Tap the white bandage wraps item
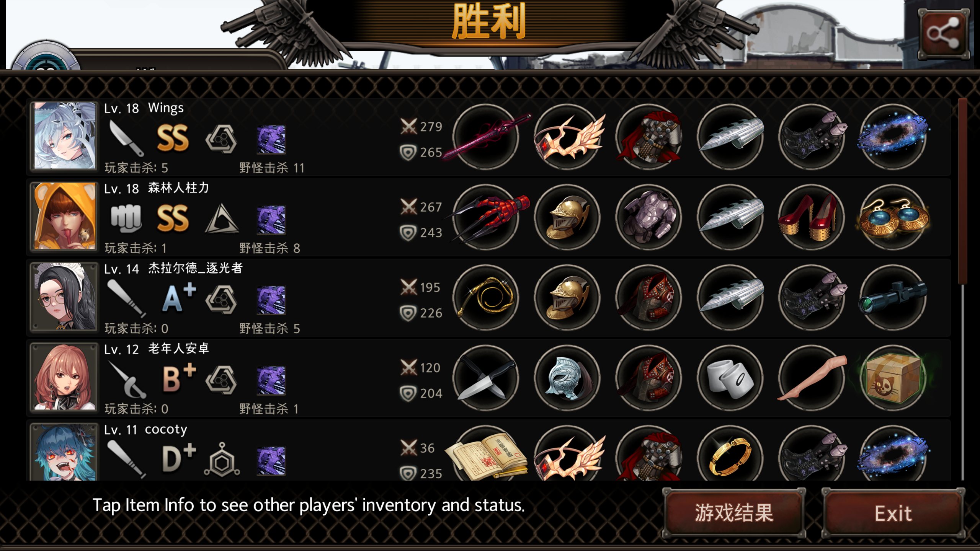Viewport: 980px width, 551px height. 730,378
